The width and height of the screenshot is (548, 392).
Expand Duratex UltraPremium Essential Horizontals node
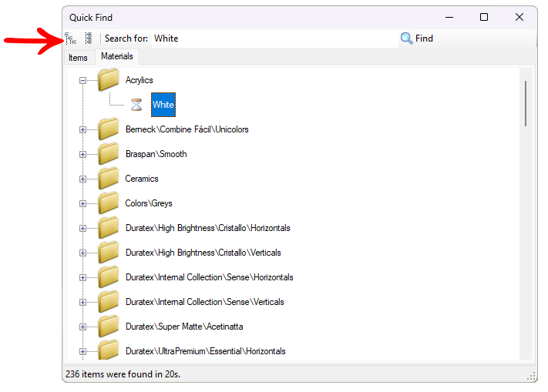(x=82, y=351)
